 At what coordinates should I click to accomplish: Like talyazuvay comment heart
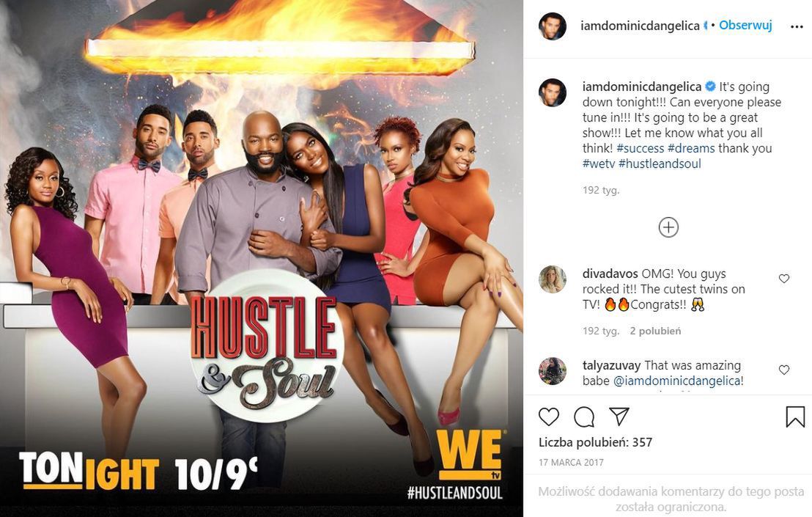(784, 370)
